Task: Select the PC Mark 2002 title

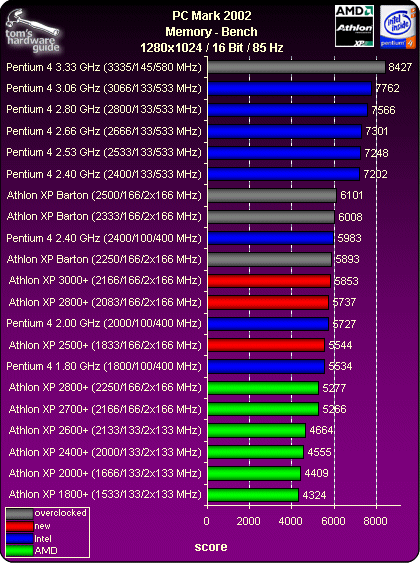Action: click(x=212, y=16)
